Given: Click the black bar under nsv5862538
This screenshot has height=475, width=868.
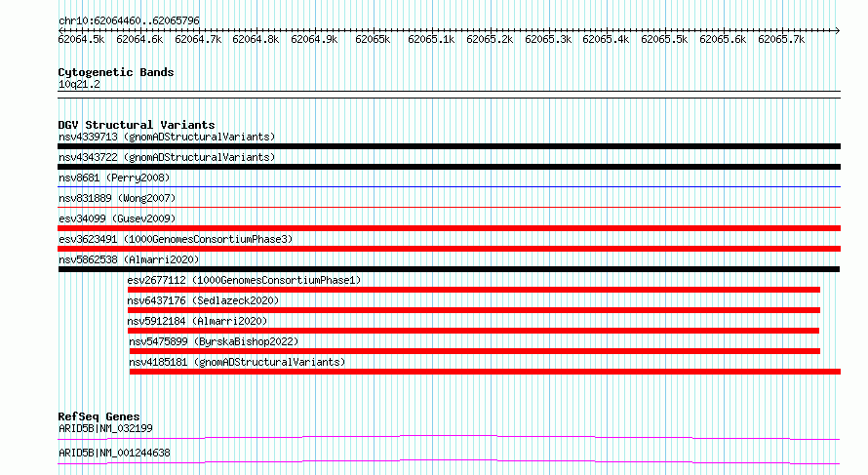Looking at the screenshot, I should (x=449, y=269).
